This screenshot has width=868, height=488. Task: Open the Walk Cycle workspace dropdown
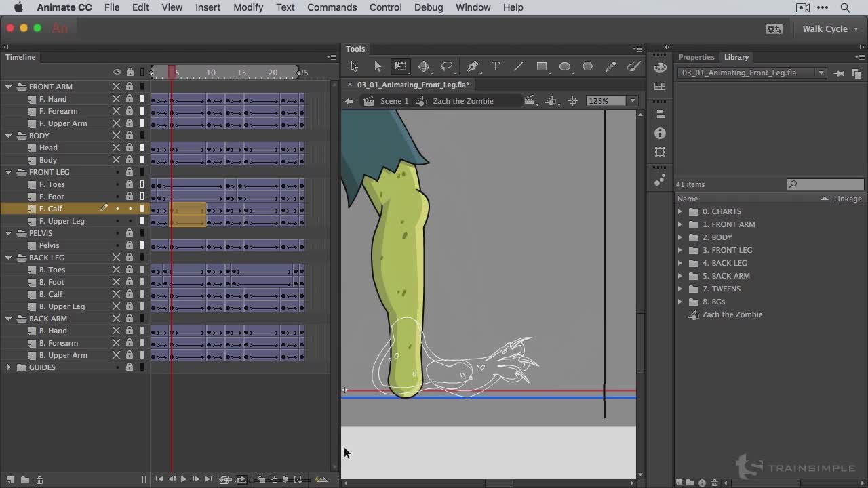[829, 29]
